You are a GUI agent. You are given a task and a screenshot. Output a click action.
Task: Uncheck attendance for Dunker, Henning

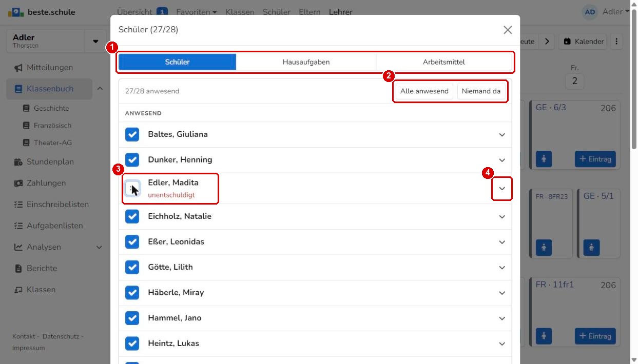pos(132,160)
